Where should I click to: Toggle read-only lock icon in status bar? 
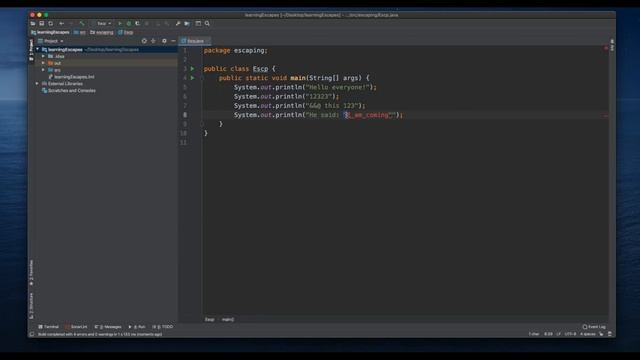pos(601,334)
